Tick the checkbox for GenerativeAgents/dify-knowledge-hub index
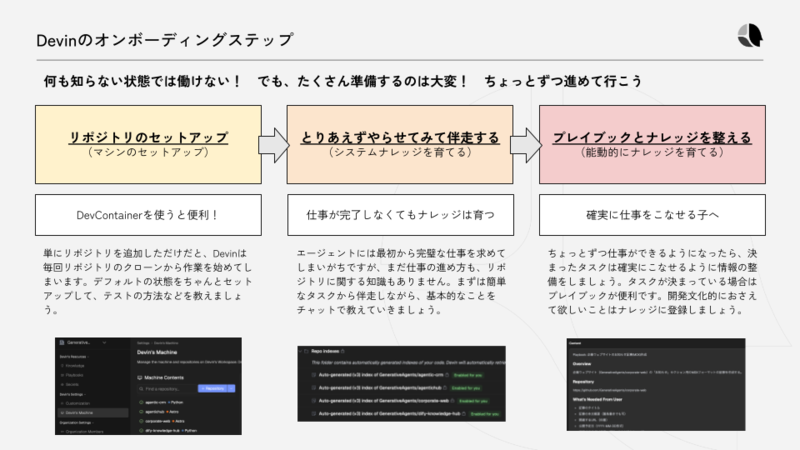800x450 pixels. point(314,414)
